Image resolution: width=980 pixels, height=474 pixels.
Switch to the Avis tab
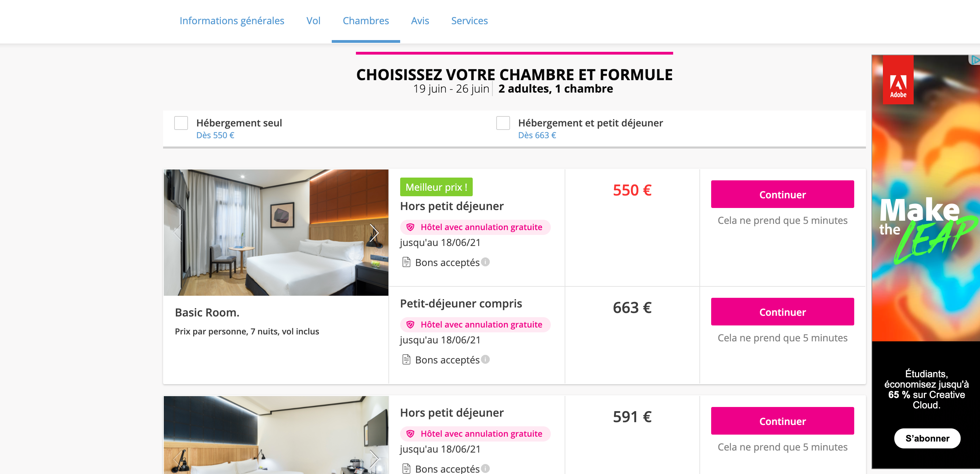pos(420,20)
